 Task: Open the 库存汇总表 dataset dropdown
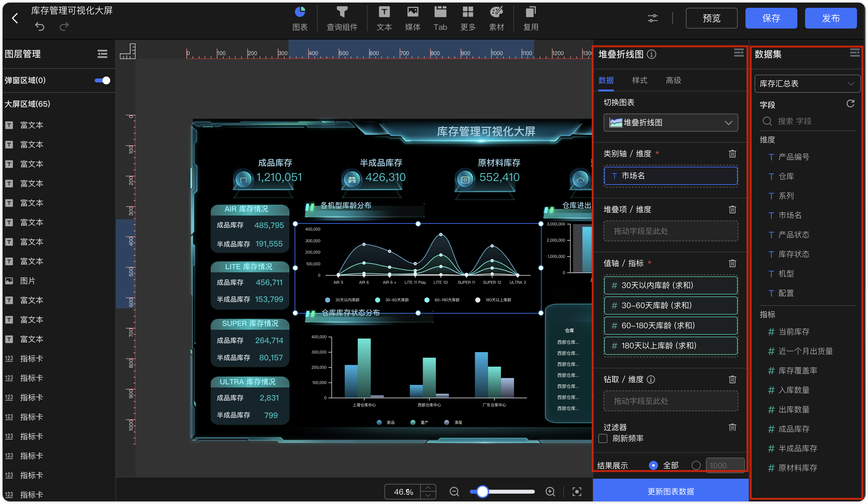pyautogui.click(x=807, y=83)
